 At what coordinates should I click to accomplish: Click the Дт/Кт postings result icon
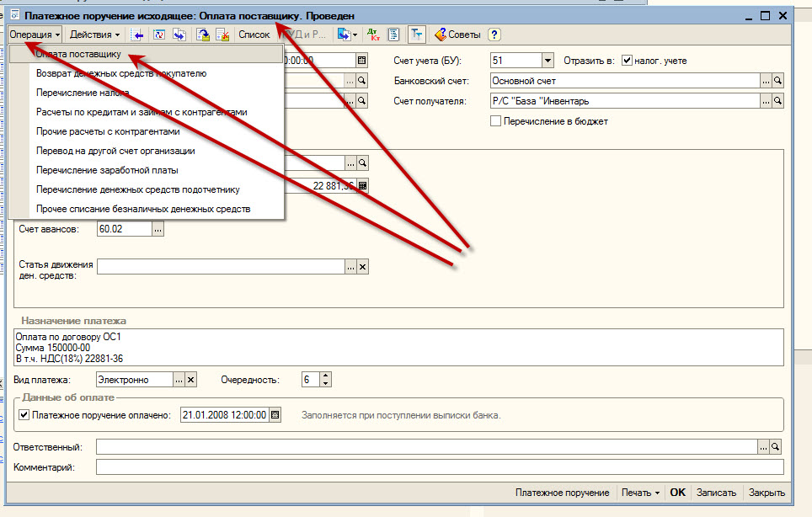375,35
